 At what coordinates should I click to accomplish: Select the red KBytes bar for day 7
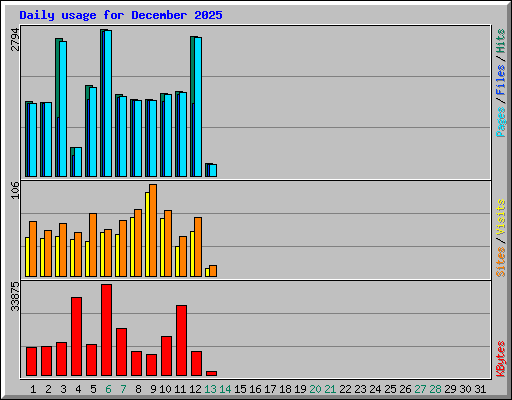[x=122, y=352]
